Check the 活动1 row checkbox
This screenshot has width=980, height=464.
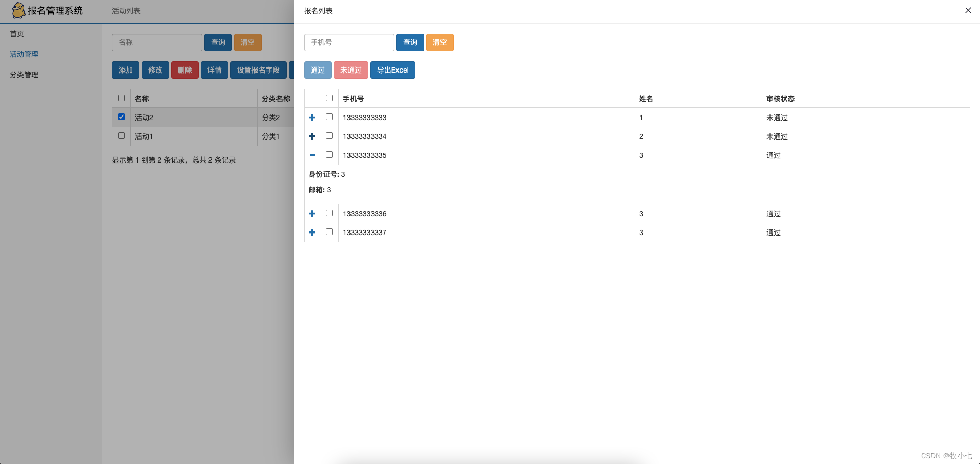(121, 136)
